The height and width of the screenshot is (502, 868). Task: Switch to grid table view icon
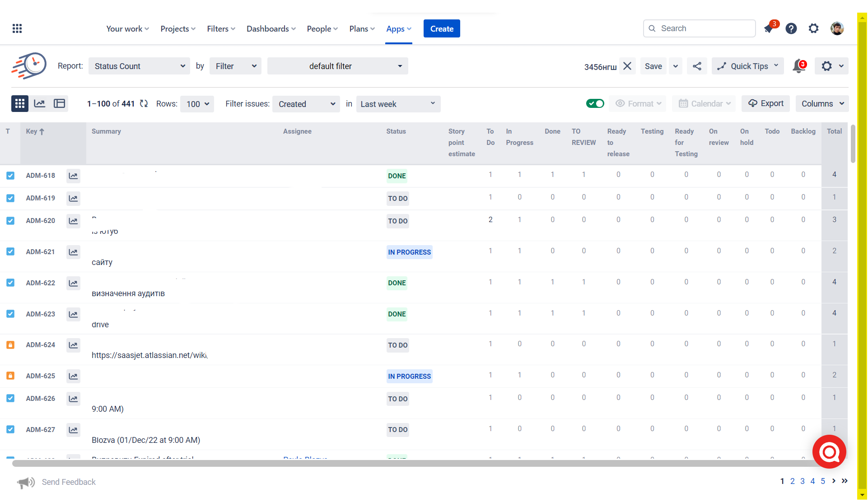pos(20,103)
